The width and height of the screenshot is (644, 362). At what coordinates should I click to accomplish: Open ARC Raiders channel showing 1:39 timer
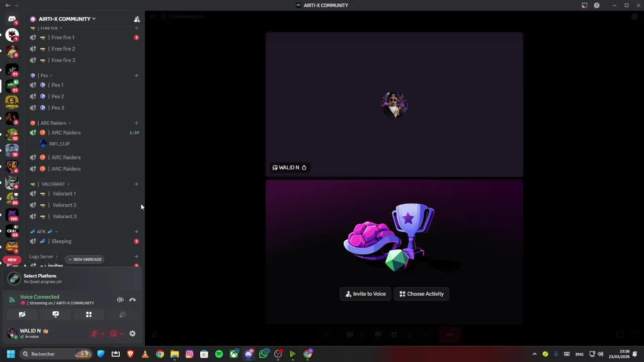click(84, 133)
